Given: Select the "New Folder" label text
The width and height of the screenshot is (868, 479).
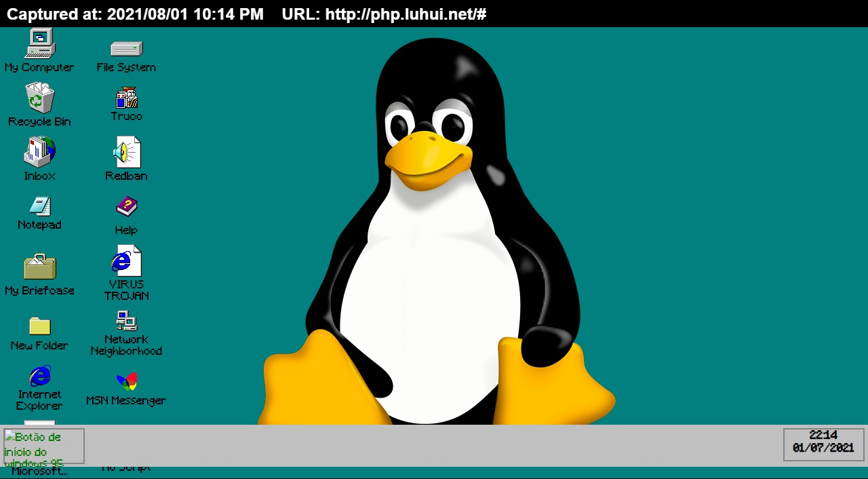Looking at the screenshot, I should click(39, 345).
